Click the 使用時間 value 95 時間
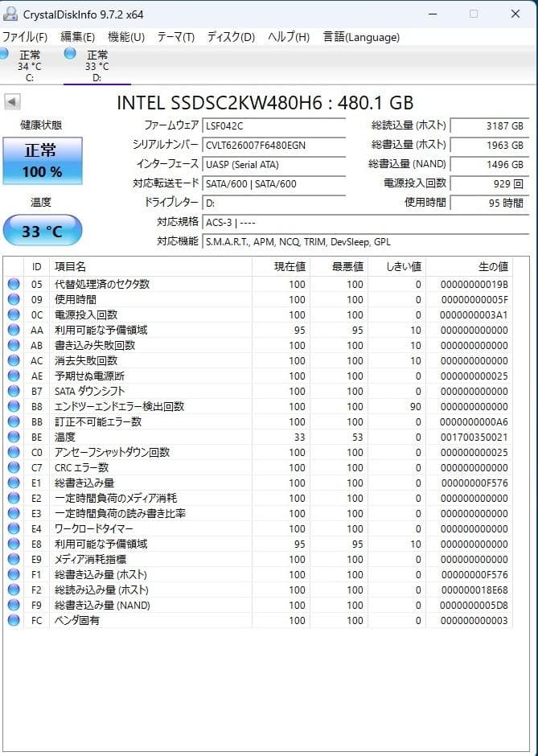 [490, 203]
